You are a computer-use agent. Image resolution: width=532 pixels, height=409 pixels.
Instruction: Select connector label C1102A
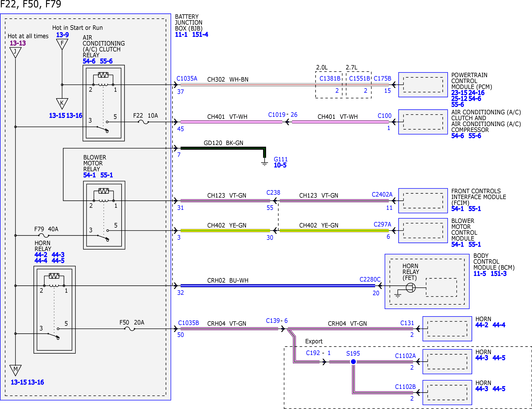point(405,356)
